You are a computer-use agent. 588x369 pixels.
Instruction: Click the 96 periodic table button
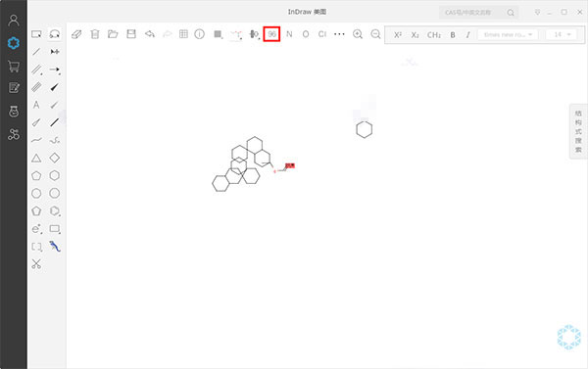click(x=271, y=34)
